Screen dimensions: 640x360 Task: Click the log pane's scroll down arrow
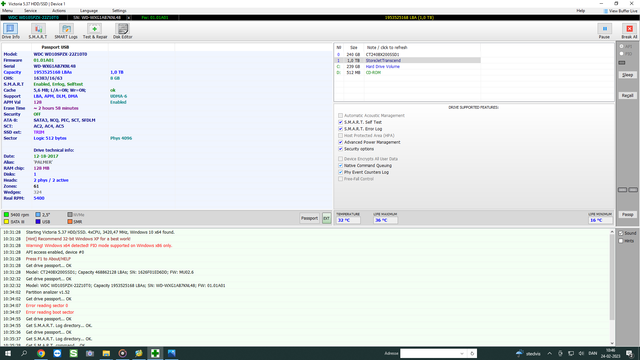612,343
